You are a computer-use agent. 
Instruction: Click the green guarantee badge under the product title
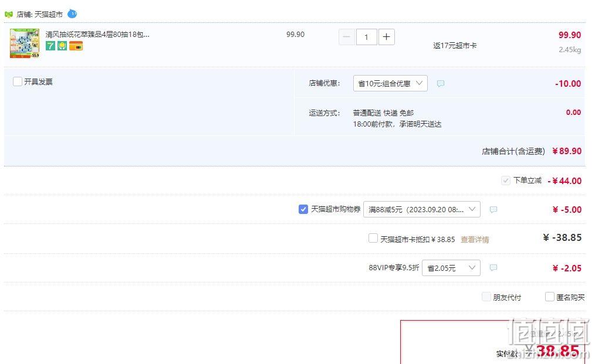(x=62, y=46)
